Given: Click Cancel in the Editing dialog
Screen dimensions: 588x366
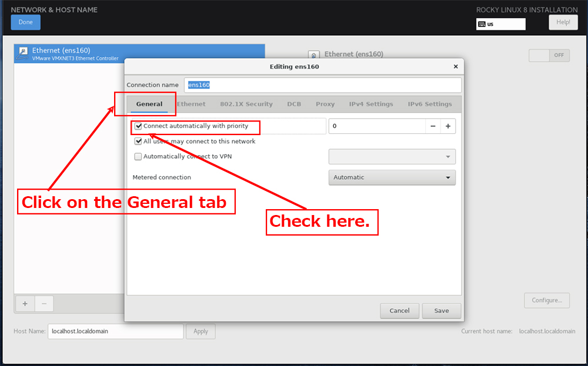Looking at the screenshot, I should pyautogui.click(x=399, y=311).
